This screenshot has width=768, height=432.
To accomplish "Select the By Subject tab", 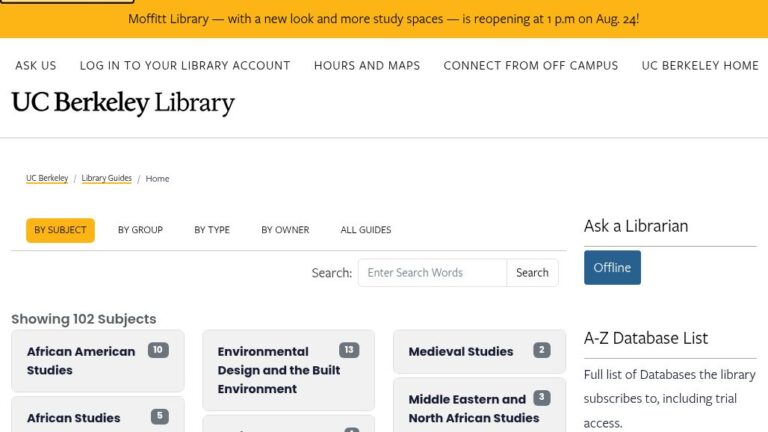I will [60, 230].
